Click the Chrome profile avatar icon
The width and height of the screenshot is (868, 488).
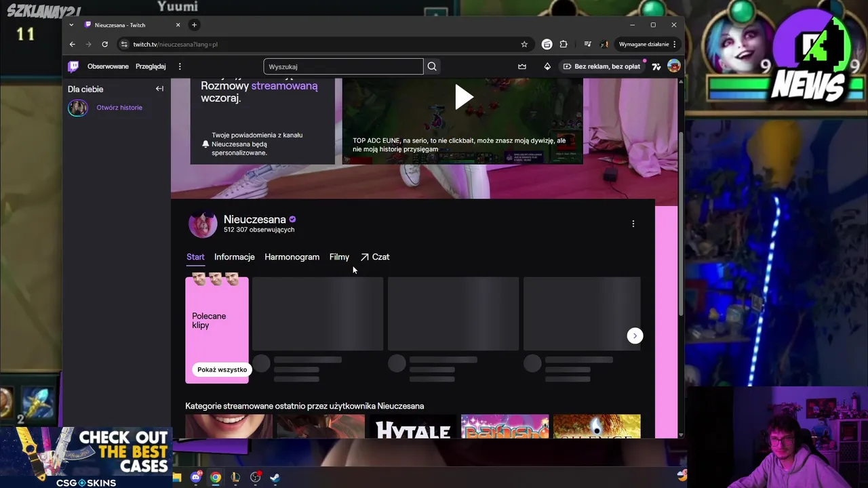(604, 44)
